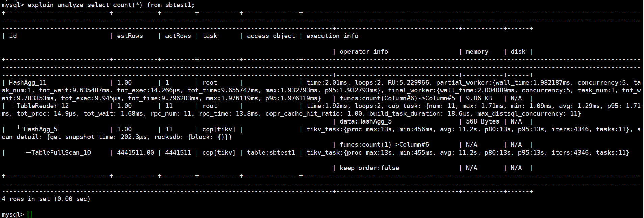Select the "operator info" column header
This screenshot has height=218, width=644.
coord(364,52)
